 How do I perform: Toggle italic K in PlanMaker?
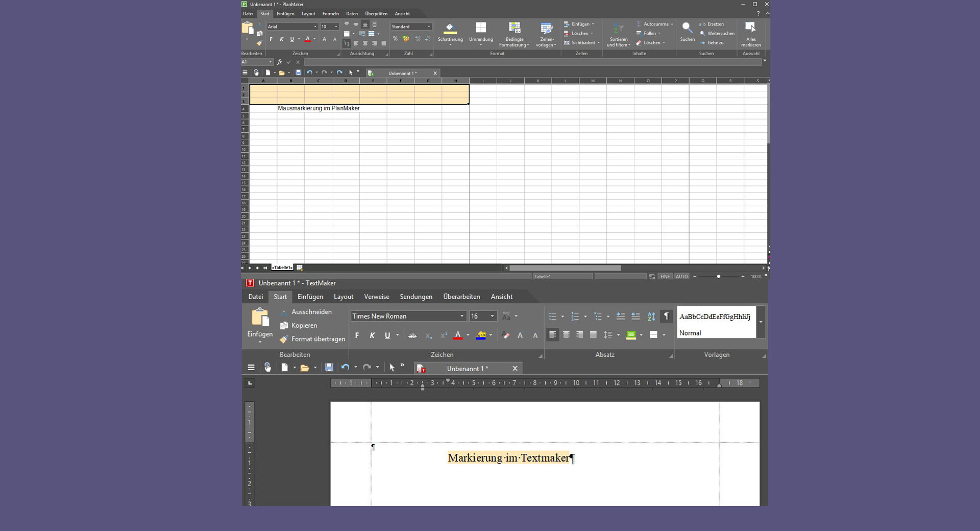[281, 39]
